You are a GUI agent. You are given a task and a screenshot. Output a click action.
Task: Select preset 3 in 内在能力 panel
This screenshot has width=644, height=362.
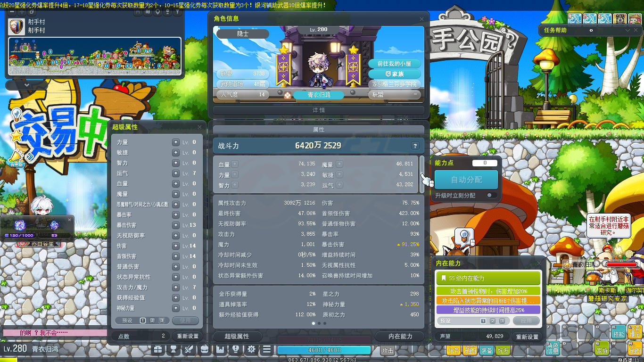[x=502, y=321]
